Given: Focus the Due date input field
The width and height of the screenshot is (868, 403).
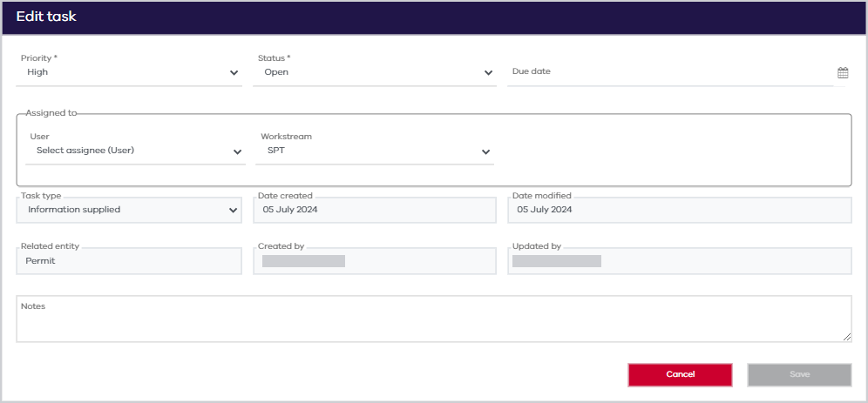Looking at the screenshot, I should (670, 72).
